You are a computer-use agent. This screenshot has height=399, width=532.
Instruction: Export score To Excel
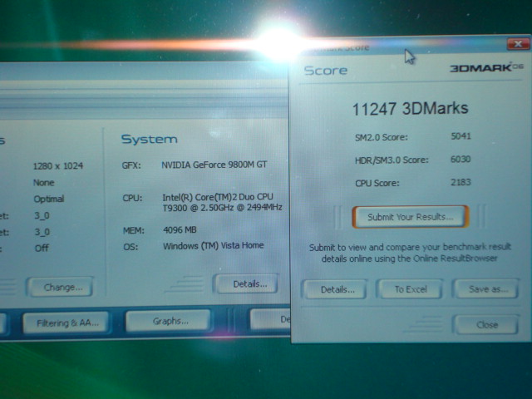tap(410, 289)
